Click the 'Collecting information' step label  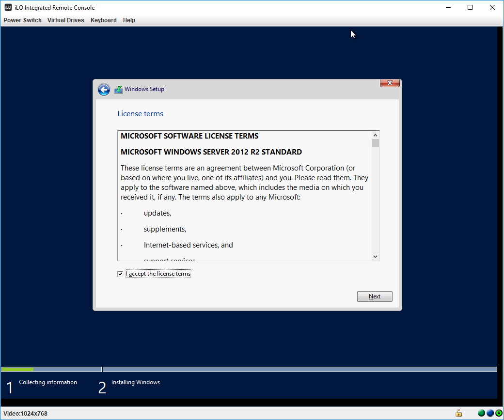48,382
